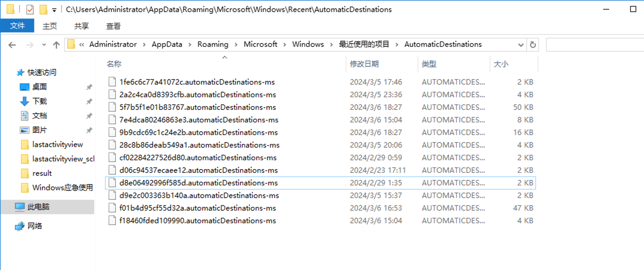The image size is (644, 270).
Task: Refresh the current folder view
Action: tap(533, 45)
